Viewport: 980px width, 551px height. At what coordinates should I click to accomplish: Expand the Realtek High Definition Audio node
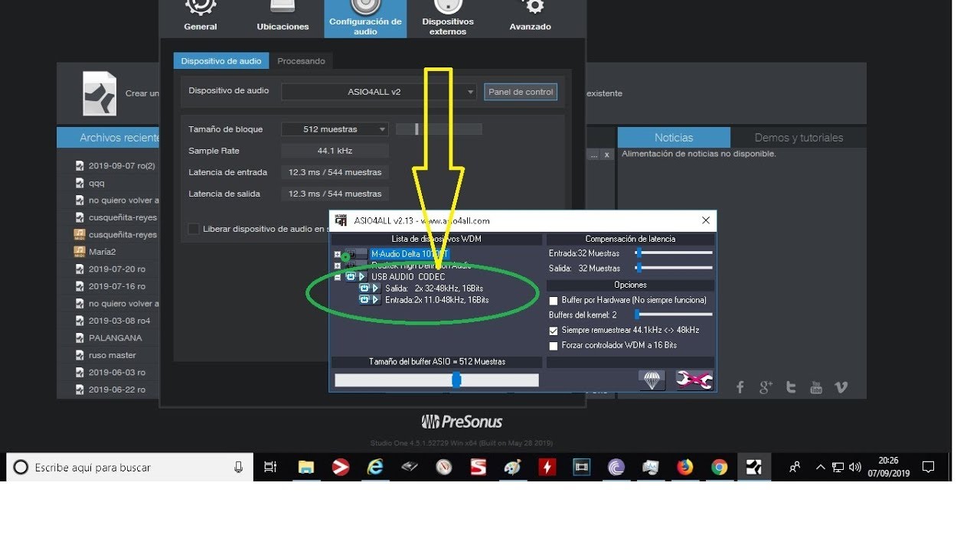338,266
